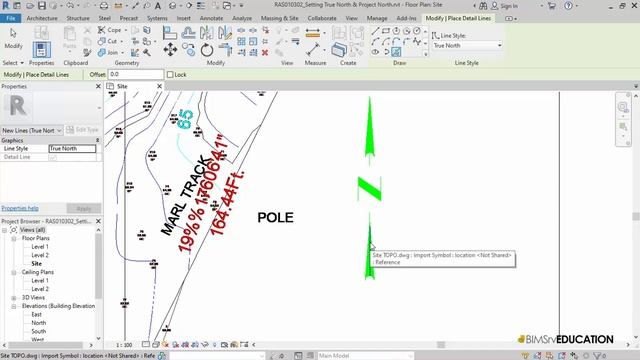The height and width of the screenshot is (360, 640).
Task: Expand the Draw gallery more arrow
Action: pyautogui.click(x=425, y=54)
